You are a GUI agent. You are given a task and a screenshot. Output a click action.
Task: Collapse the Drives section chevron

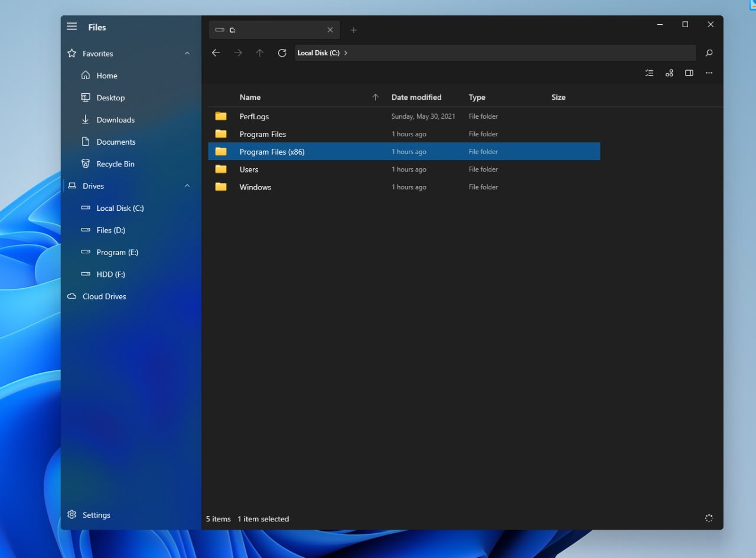coord(187,186)
